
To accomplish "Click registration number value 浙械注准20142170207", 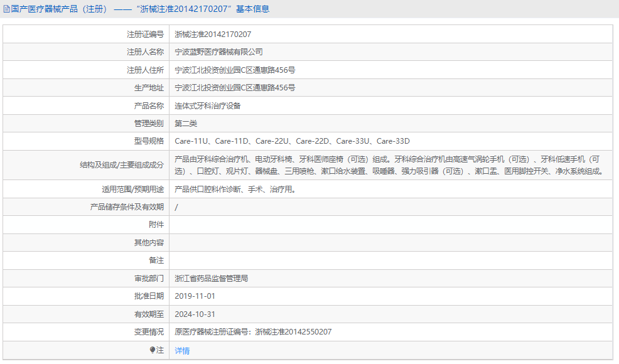I will pyautogui.click(x=213, y=35).
